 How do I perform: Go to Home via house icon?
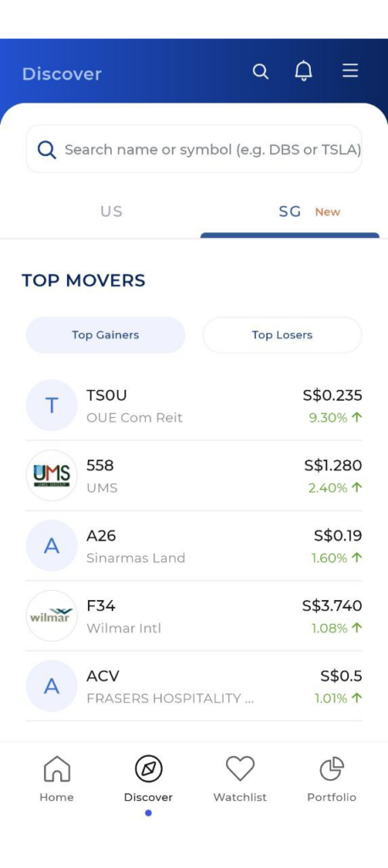coord(57,768)
